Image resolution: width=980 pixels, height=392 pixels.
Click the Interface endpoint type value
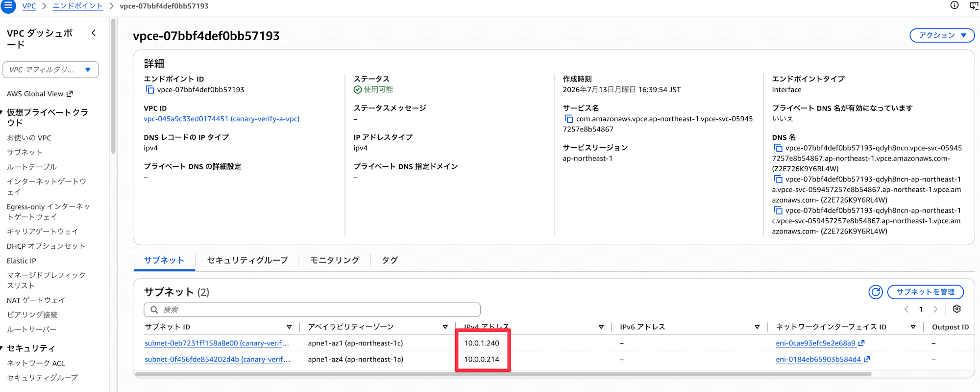(x=786, y=90)
